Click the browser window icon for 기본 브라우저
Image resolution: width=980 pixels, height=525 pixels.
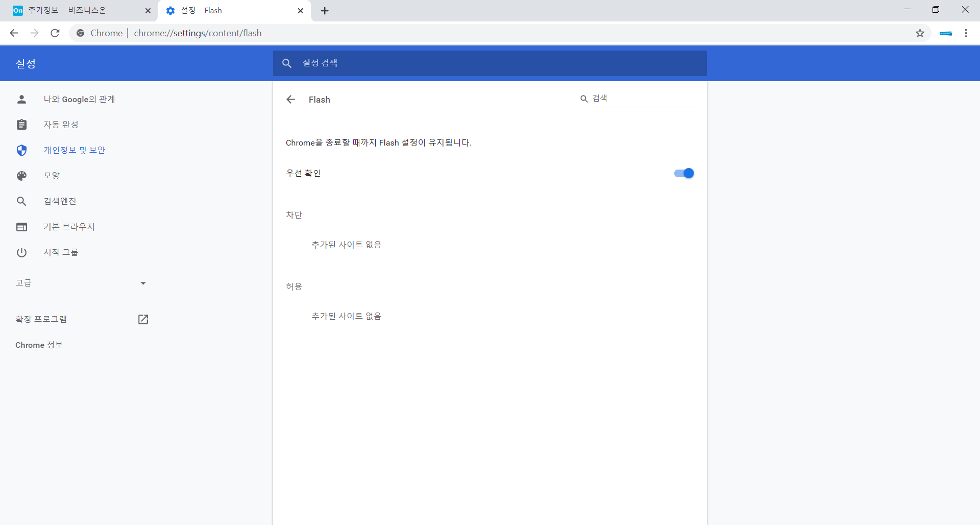point(21,227)
